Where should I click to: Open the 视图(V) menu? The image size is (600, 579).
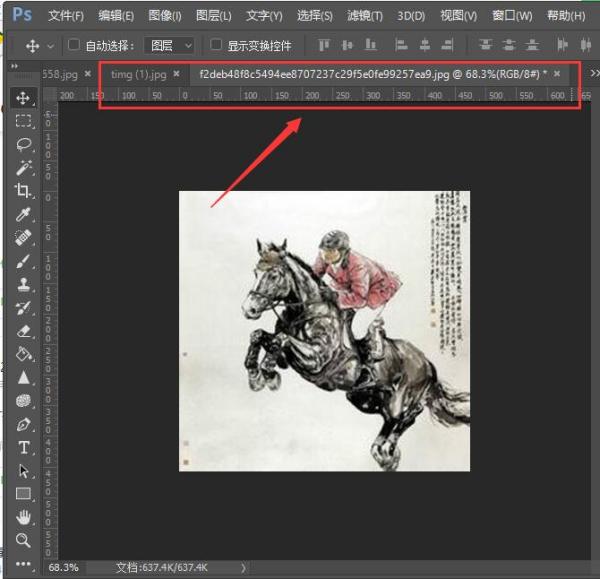tap(458, 16)
